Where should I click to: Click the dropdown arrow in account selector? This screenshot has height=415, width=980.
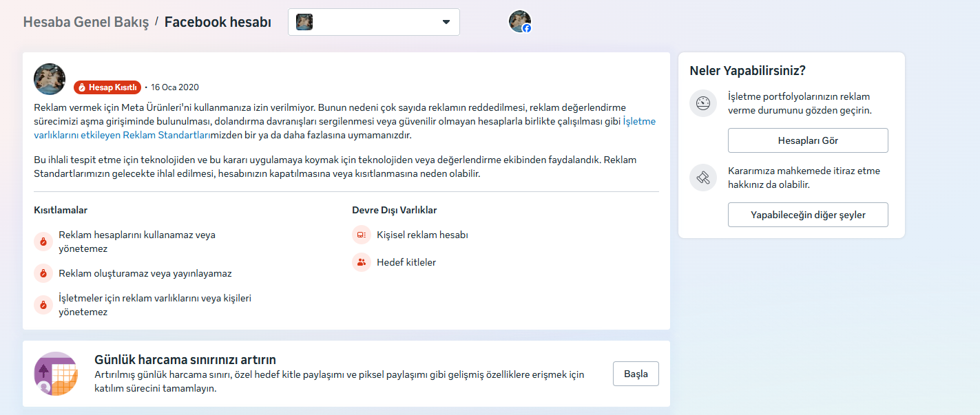[446, 22]
